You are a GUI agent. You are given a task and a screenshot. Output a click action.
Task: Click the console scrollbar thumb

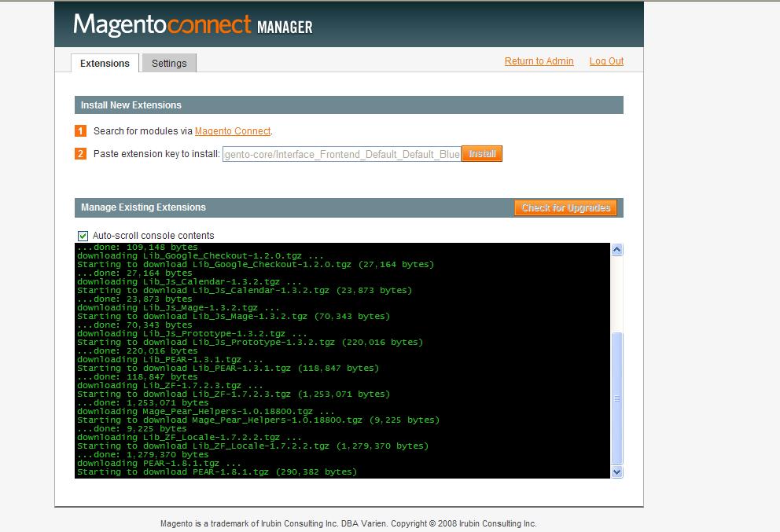pos(616,398)
